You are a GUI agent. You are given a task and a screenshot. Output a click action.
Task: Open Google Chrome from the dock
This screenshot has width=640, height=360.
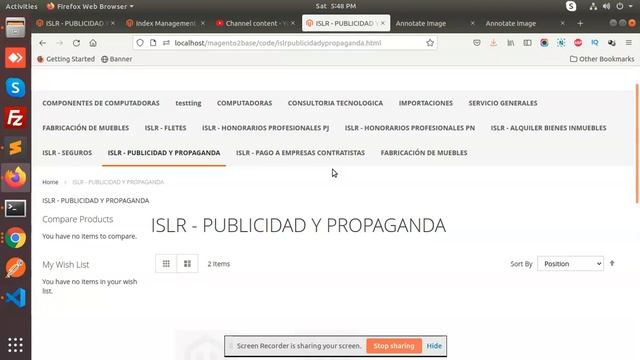16,238
